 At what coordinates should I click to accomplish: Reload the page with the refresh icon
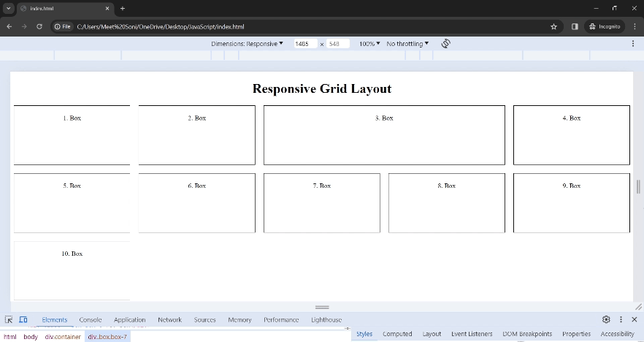tap(39, 27)
